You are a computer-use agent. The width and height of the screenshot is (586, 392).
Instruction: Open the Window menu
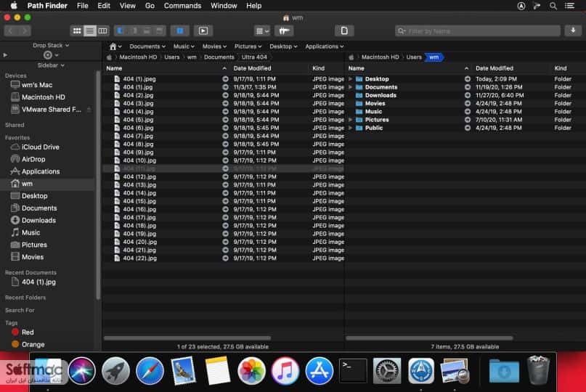tap(224, 6)
